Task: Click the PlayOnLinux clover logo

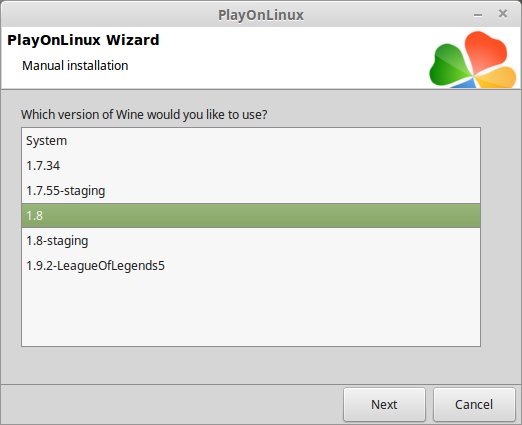Action: [473, 59]
